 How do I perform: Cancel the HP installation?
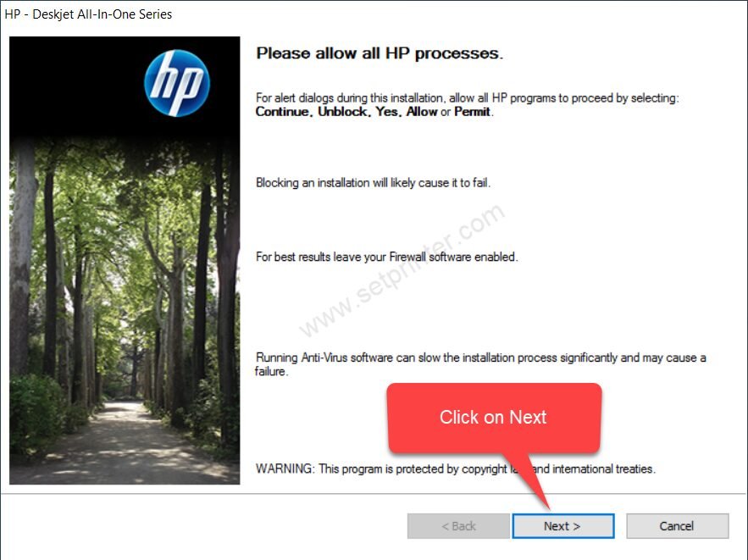[x=678, y=526]
